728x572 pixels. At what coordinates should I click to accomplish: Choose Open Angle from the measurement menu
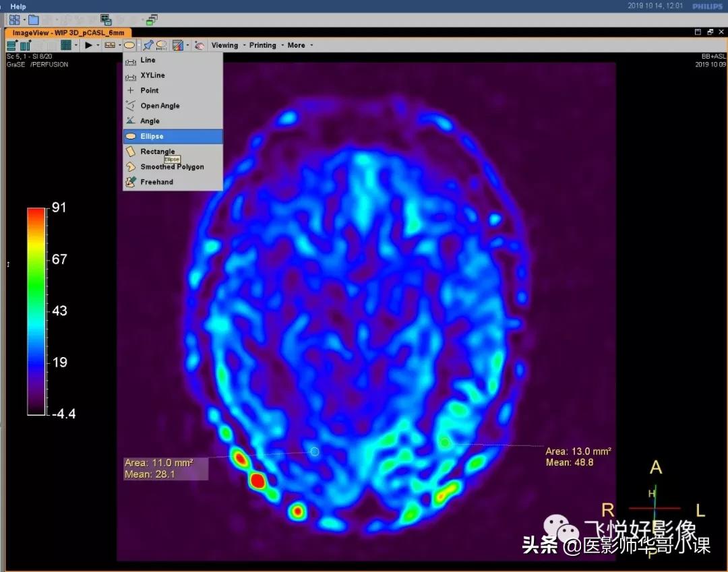pos(173,106)
